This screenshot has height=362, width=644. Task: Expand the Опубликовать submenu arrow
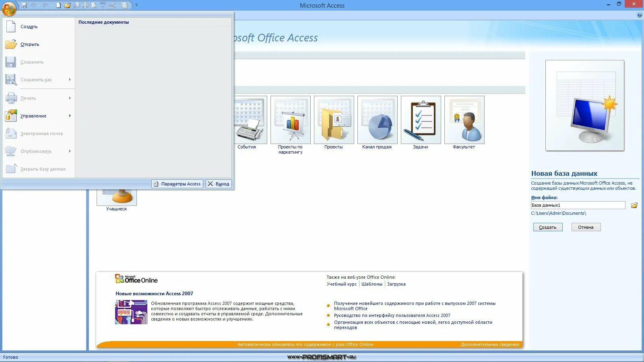(70, 151)
